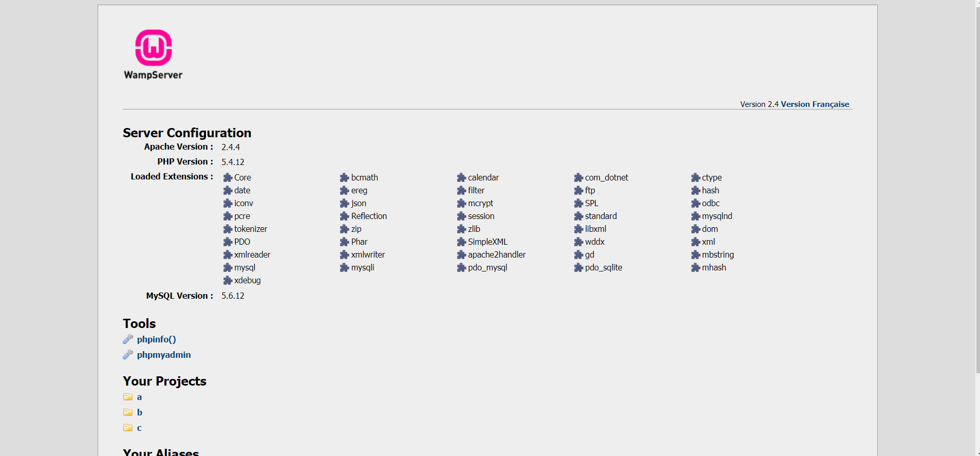980x456 pixels.
Task: Click the filter extension name
Action: 476,190
